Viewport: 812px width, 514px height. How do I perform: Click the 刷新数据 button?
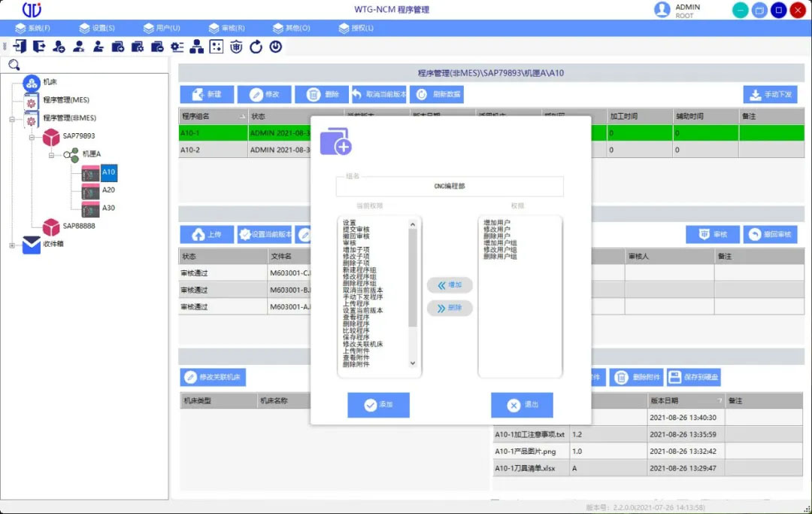[437, 94]
